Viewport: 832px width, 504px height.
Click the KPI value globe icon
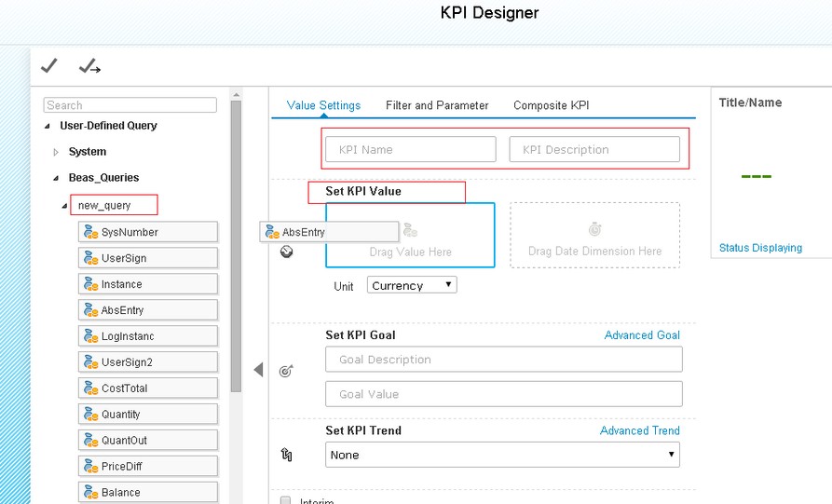287,252
